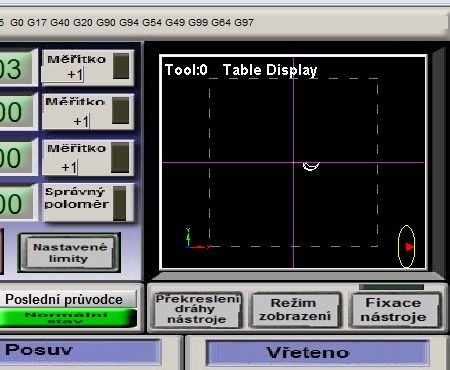
Task: Toggle the third Měřítko LED indicator
Action: click(120, 157)
